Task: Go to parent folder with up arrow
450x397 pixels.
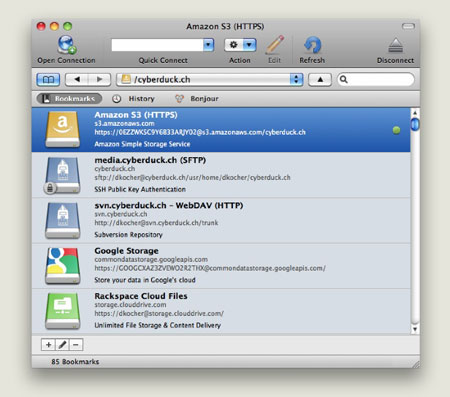Action: click(320, 80)
